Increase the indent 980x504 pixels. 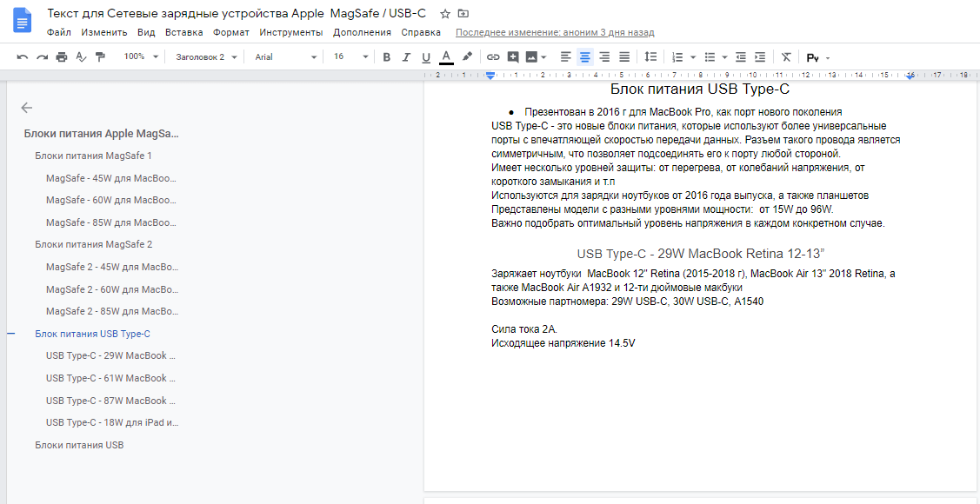(760, 56)
